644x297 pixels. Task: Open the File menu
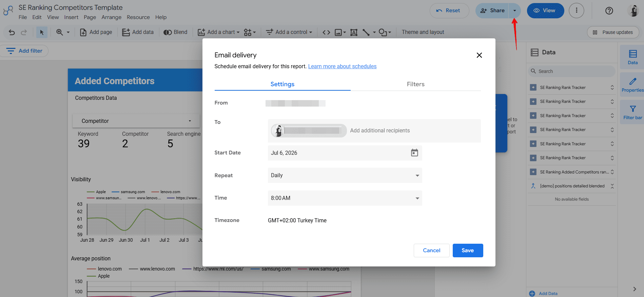point(23,17)
